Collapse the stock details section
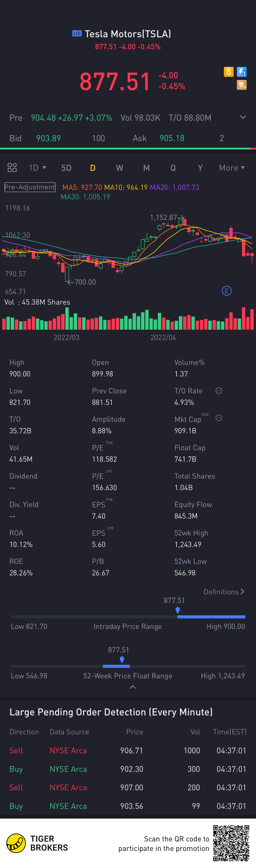This screenshot has height=868, width=256. 133,687
